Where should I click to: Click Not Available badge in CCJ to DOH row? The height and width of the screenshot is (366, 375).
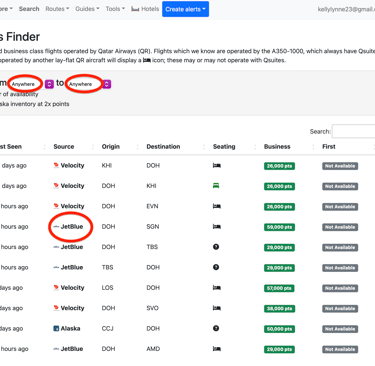(340, 329)
